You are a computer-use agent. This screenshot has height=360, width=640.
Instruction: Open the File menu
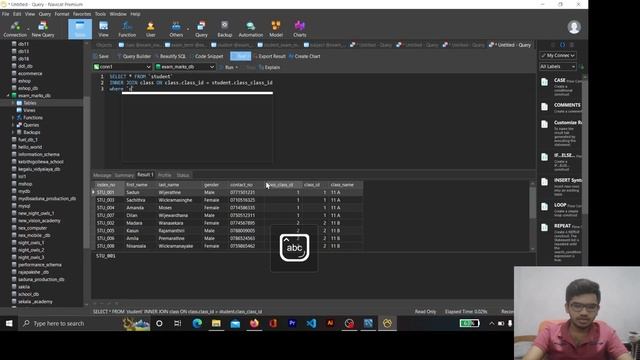[6, 14]
